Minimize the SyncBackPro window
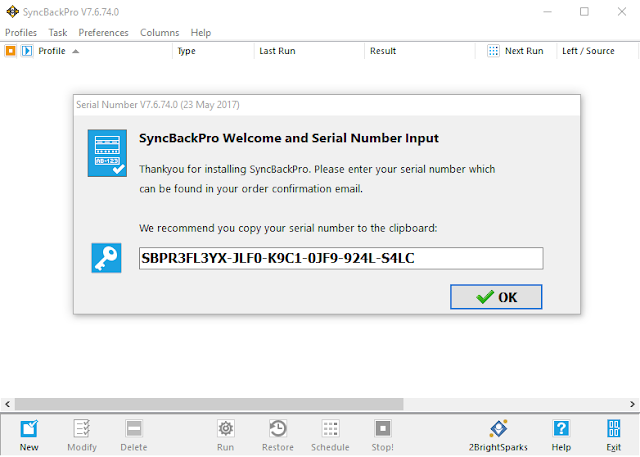The image size is (640, 457). tap(547, 11)
